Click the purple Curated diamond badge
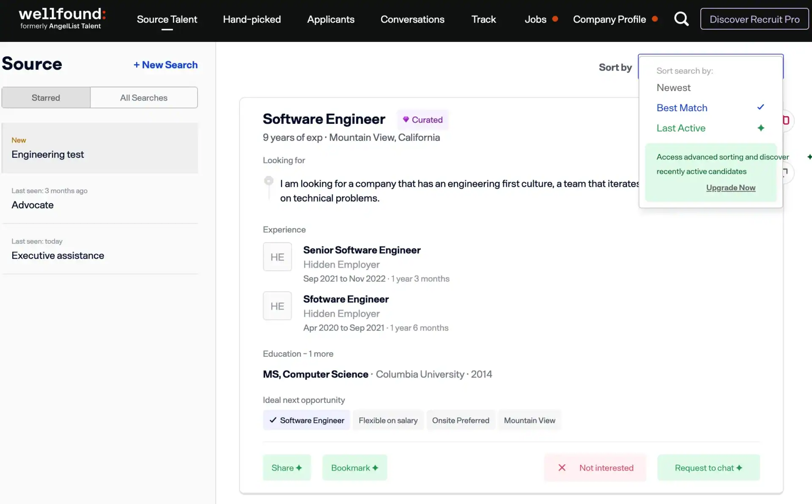Screen dimensions: 812x504 point(422,120)
